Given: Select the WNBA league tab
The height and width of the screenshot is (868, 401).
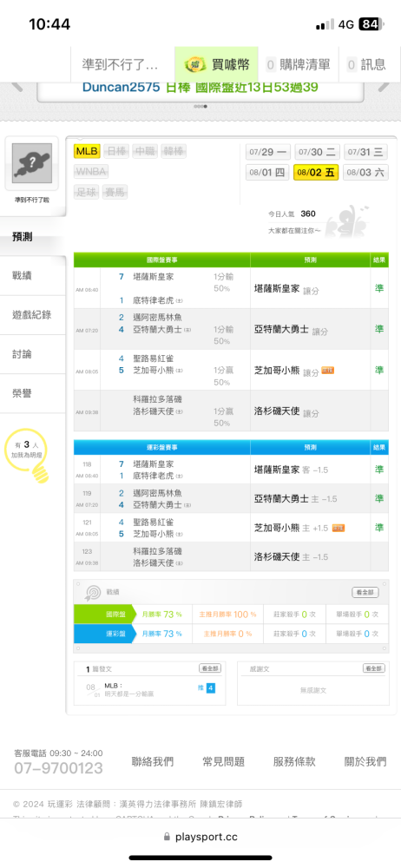Looking at the screenshot, I should [x=91, y=171].
